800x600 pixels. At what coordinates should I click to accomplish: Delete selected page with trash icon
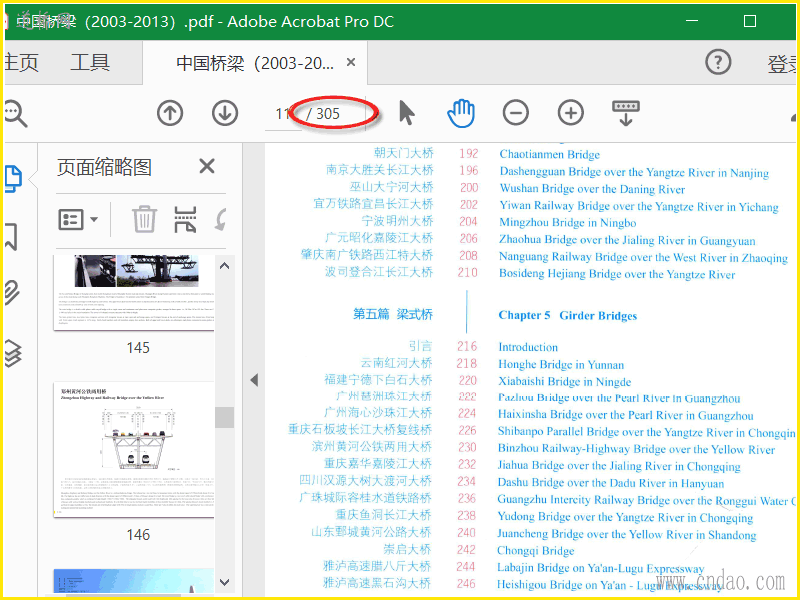click(144, 219)
